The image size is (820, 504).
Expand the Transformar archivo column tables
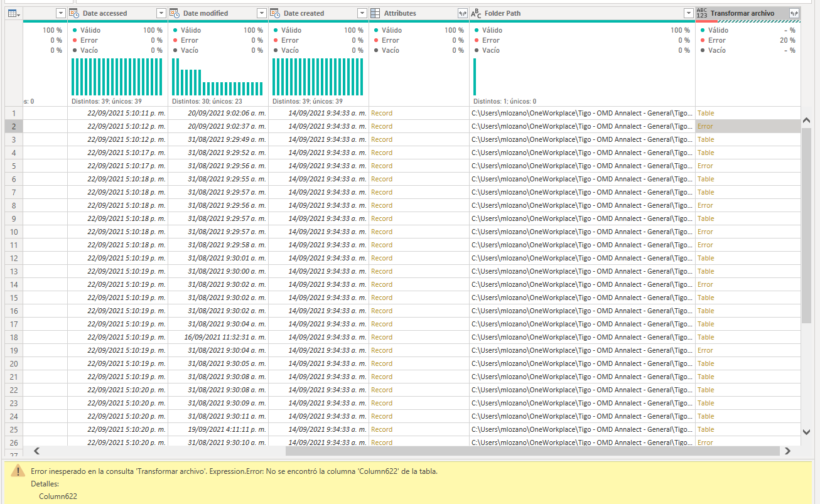pyautogui.click(x=794, y=13)
